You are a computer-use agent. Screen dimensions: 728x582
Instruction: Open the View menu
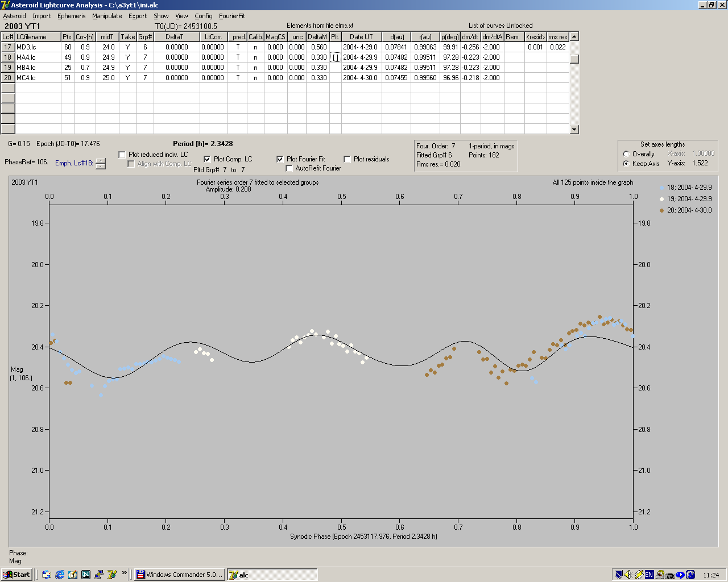[181, 16]
